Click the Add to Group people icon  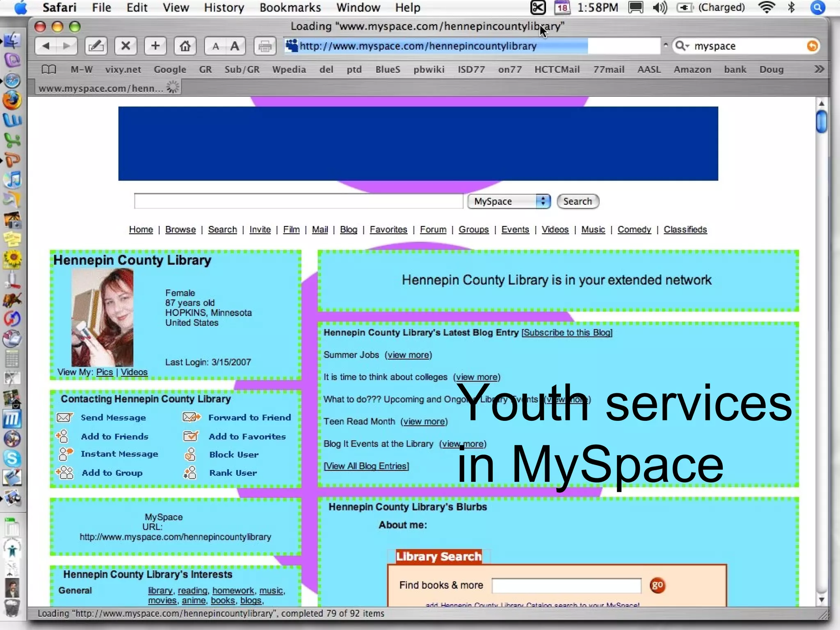tap(65, 472)
